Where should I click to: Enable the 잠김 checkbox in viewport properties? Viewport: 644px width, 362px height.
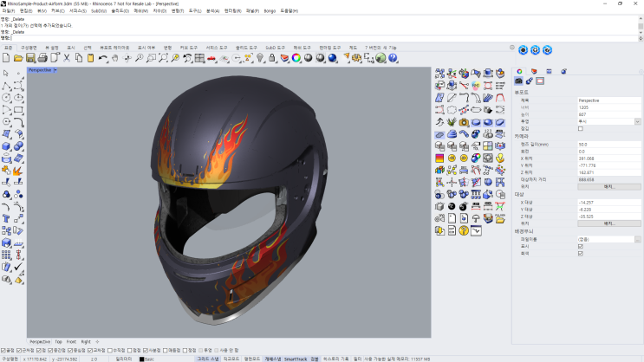pos(581,128)
